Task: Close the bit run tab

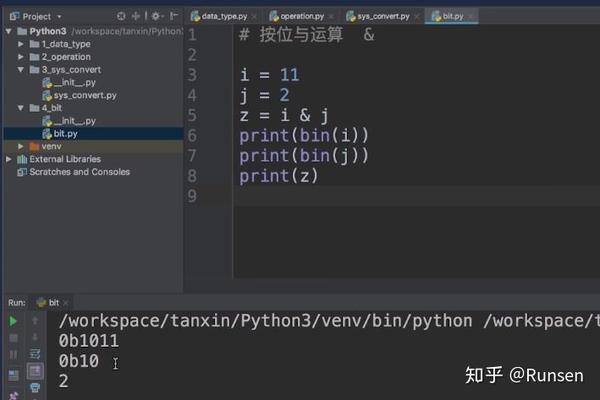Action: point(66,303)
